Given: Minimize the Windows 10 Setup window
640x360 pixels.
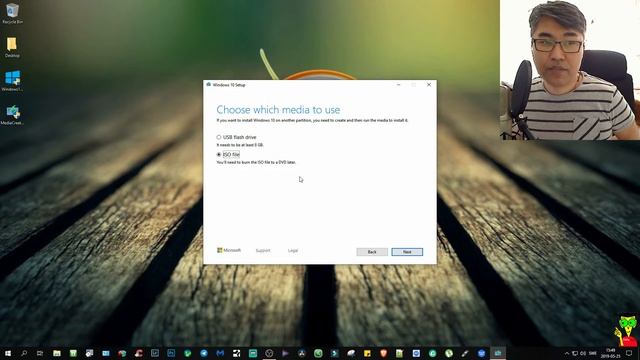Looking at the screenshot, I should coord(399,85).
